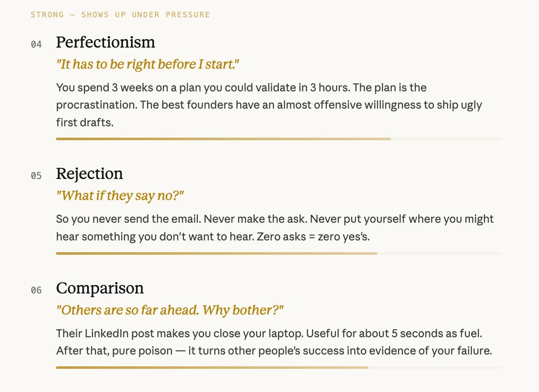Click the unfilled end of the Comparison bar

pyautogui.click(x=435, y=368)
